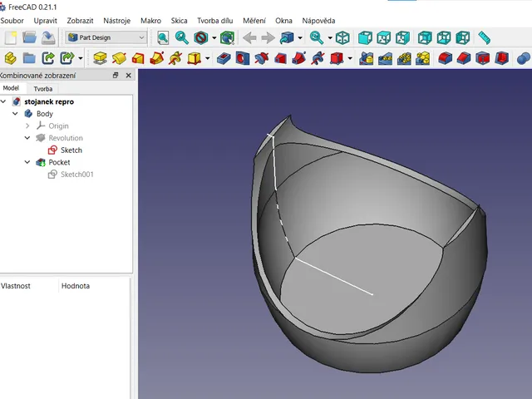
Task: Open the draw style dropdown arrow
Action: tap(214, 37)
